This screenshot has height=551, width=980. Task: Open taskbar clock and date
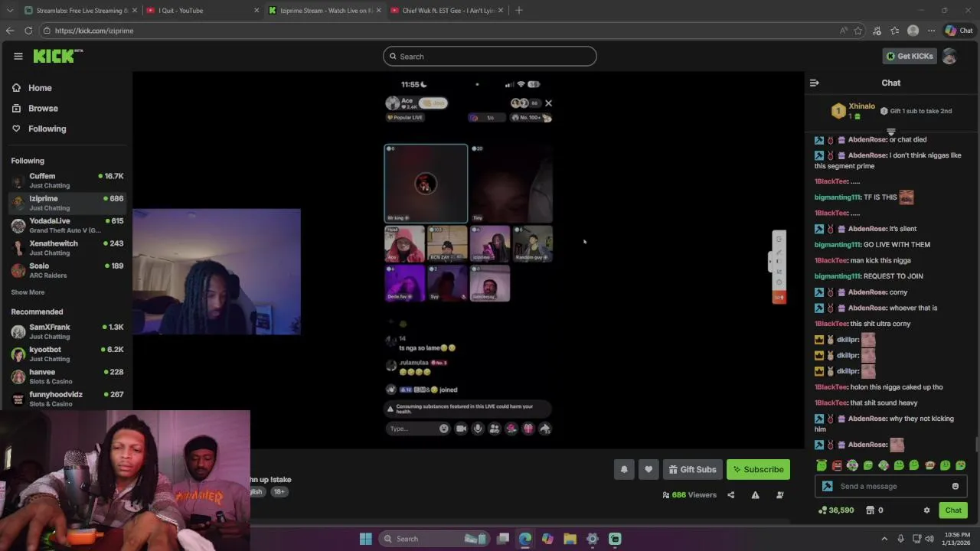pyautogui.click(x=956, y=539)
